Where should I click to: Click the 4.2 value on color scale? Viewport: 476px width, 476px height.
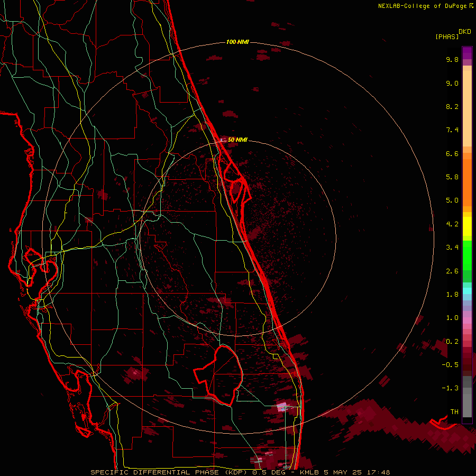pyautogui.click(x=452, y=224)
